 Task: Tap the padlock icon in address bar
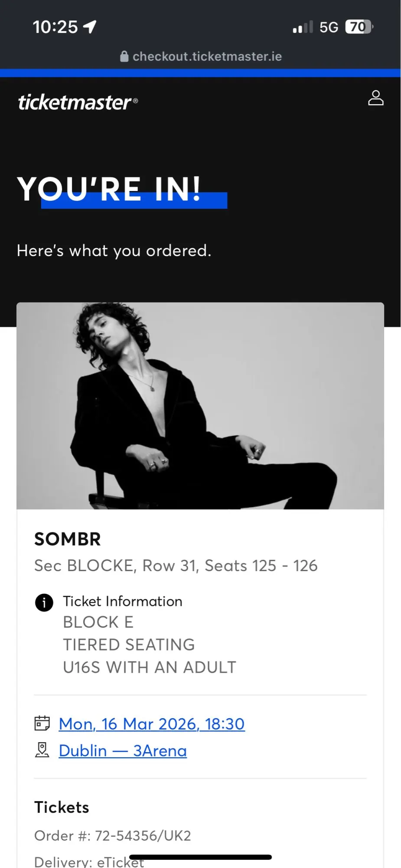tap(124, 56)
